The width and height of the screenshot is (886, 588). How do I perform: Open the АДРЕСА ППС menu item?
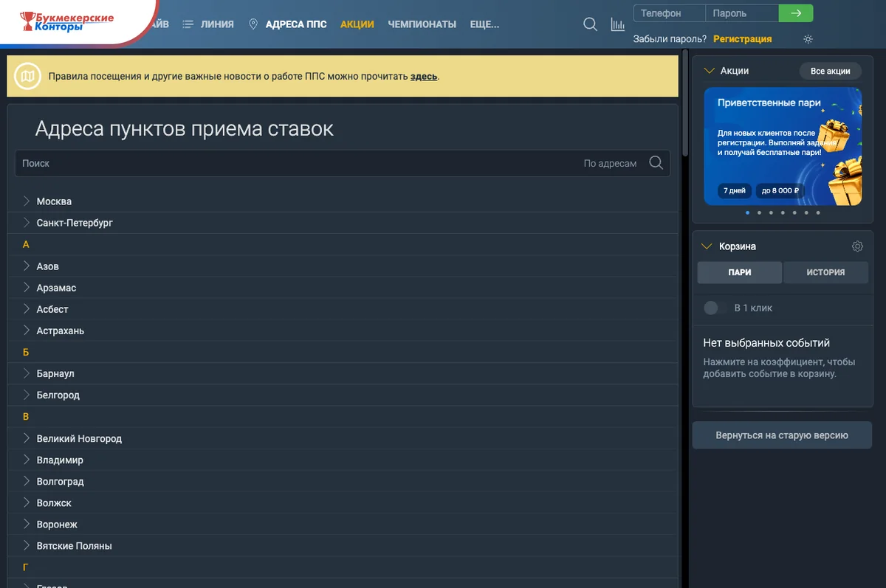click(x=296, y=24)
